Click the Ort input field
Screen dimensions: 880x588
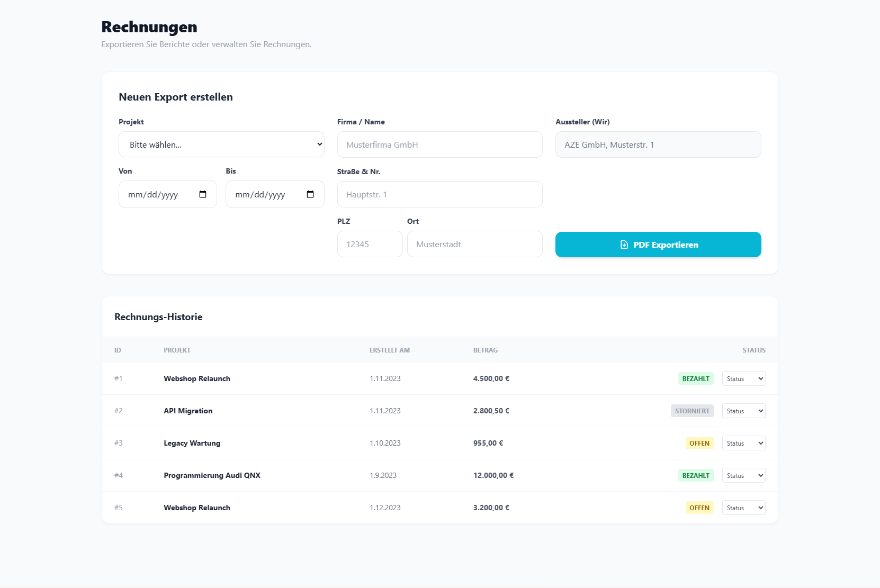(474, 244)
